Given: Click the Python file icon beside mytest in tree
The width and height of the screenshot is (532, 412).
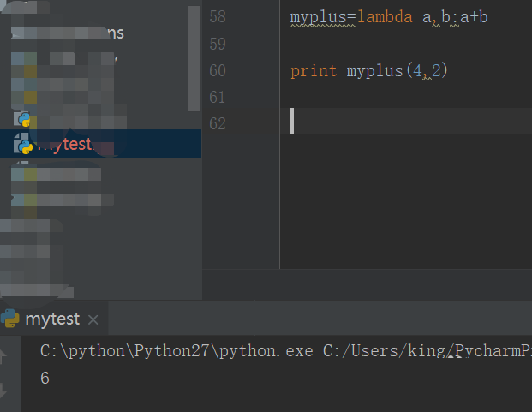Looking at the screenshot, I should 23,144.
